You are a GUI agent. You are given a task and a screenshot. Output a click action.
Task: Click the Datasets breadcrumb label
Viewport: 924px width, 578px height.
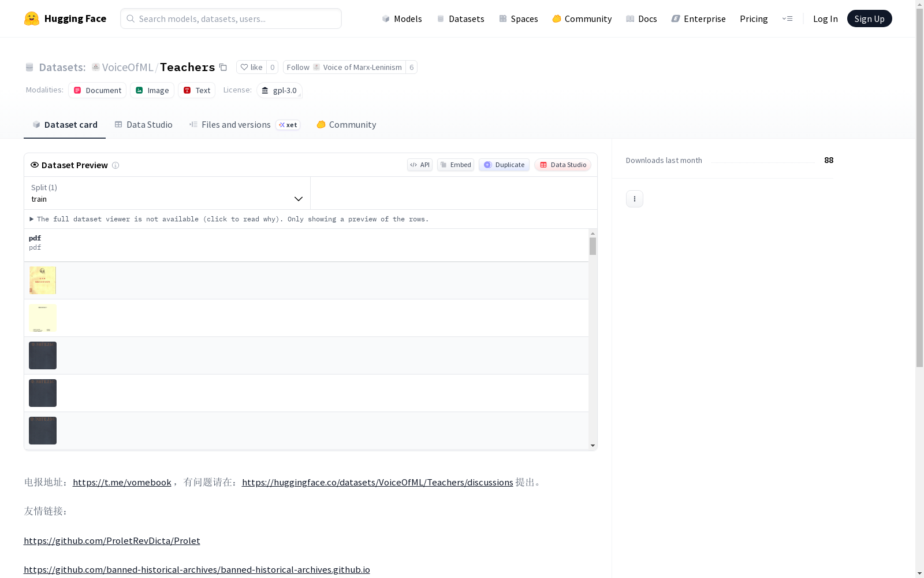(62, 67)
